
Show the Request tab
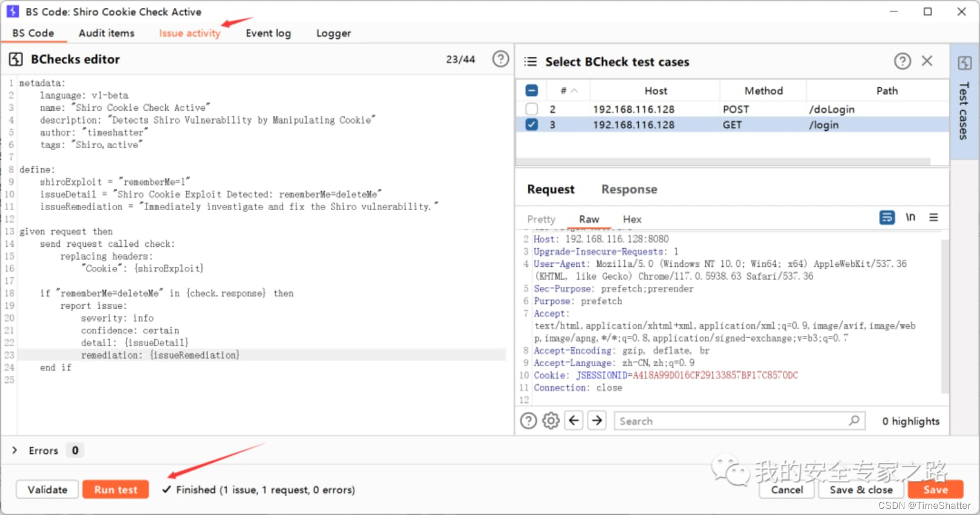click(550, 189)
